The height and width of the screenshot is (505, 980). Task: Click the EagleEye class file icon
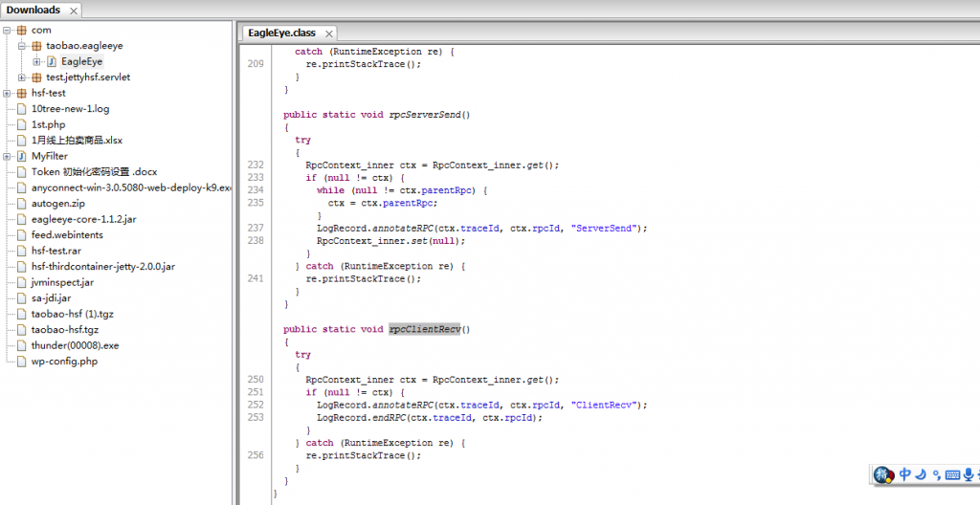coord(52,61)
